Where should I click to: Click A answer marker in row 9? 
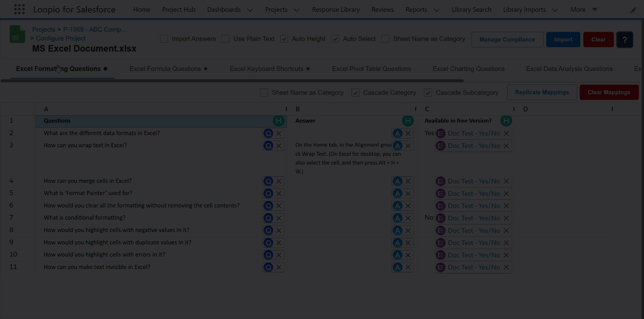click(x=397, y=243)
